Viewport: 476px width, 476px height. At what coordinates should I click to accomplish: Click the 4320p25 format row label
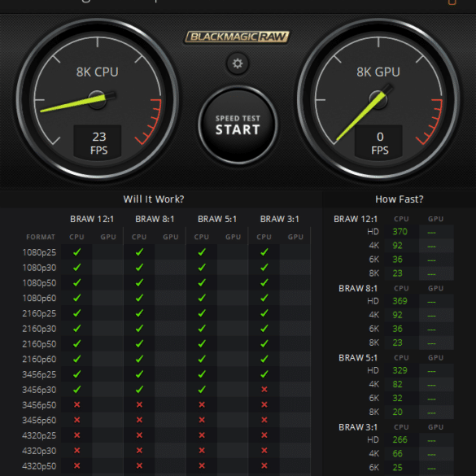[39, 435]
